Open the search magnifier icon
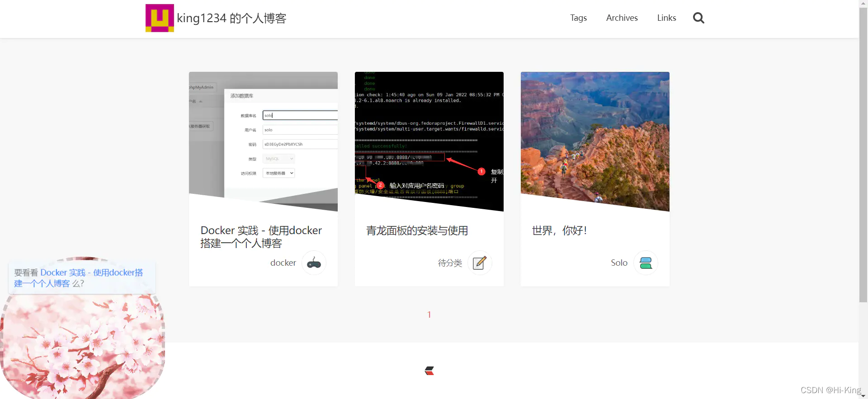This screenshot has width=868, height=399. click(x=698, y=18)
